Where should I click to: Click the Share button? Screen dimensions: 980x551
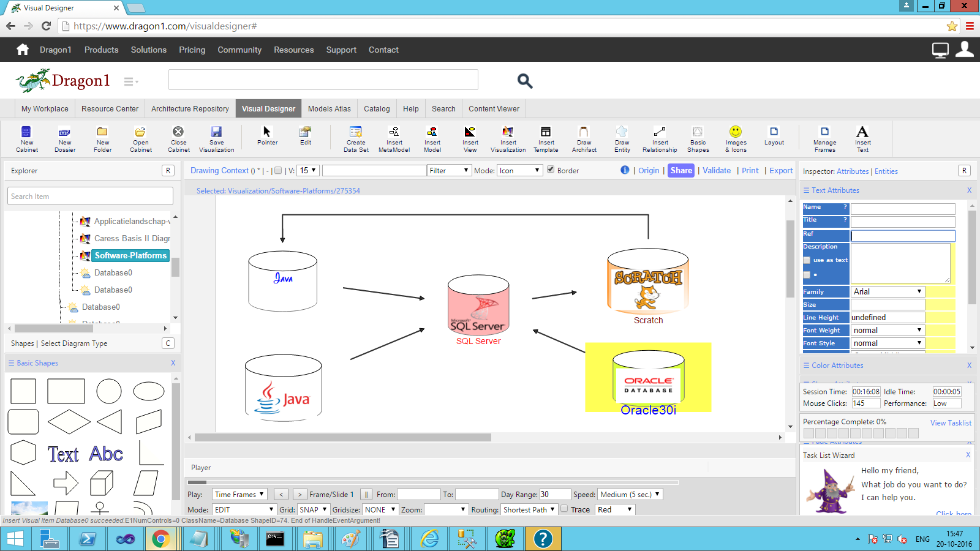680,170
